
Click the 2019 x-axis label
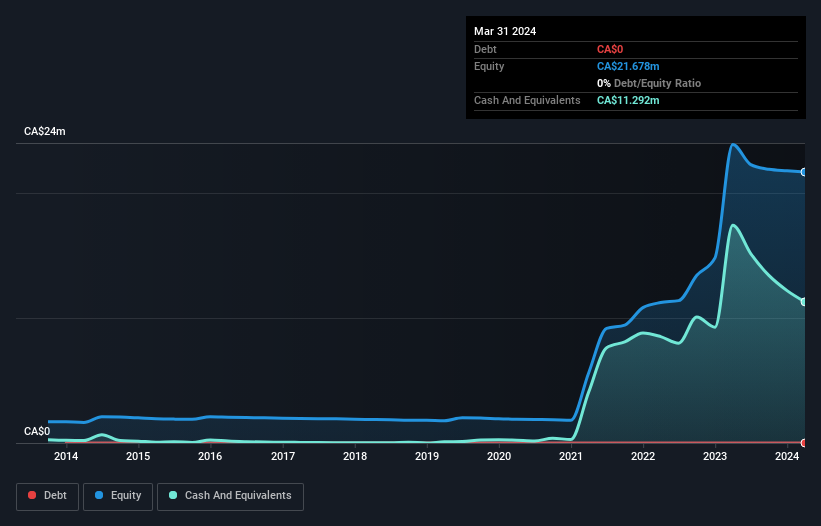point(427,456)
